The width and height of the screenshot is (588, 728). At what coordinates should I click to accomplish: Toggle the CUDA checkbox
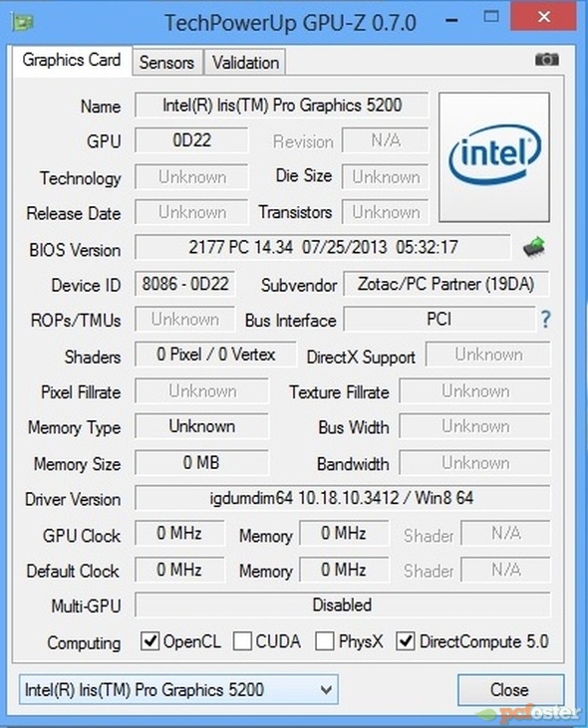tap(242, 641)
